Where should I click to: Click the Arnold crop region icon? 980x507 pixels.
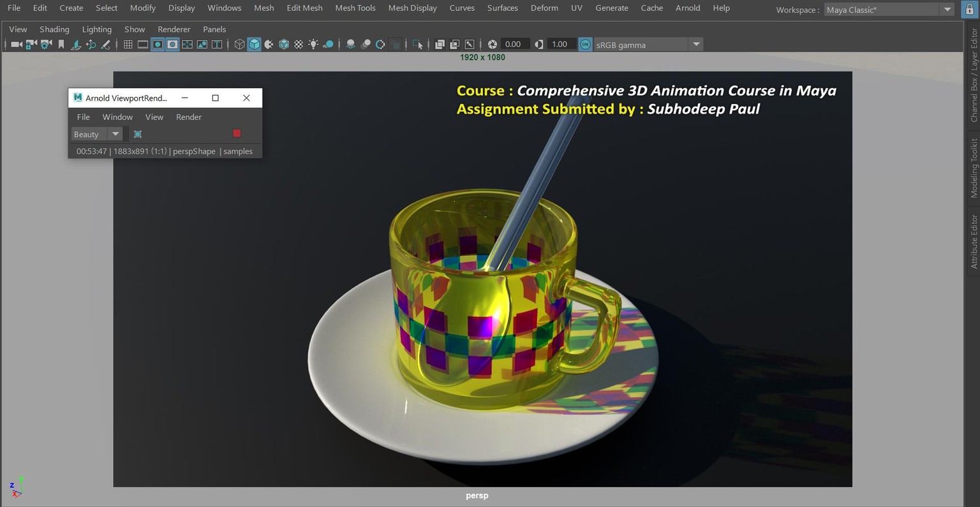click(x=138, y=134)
